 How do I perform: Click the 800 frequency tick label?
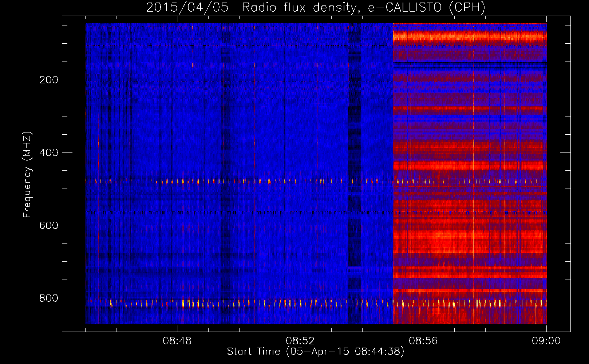[x=49, y=298]
